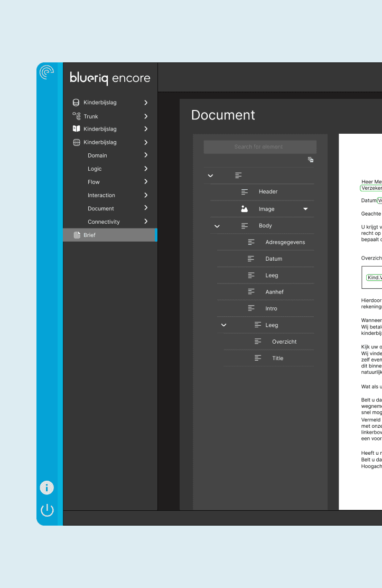Click the copy icon below the search field

click(x=311, y=160)
